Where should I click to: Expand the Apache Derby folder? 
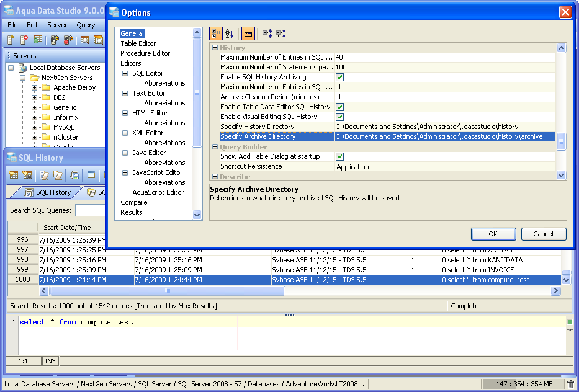34,88
